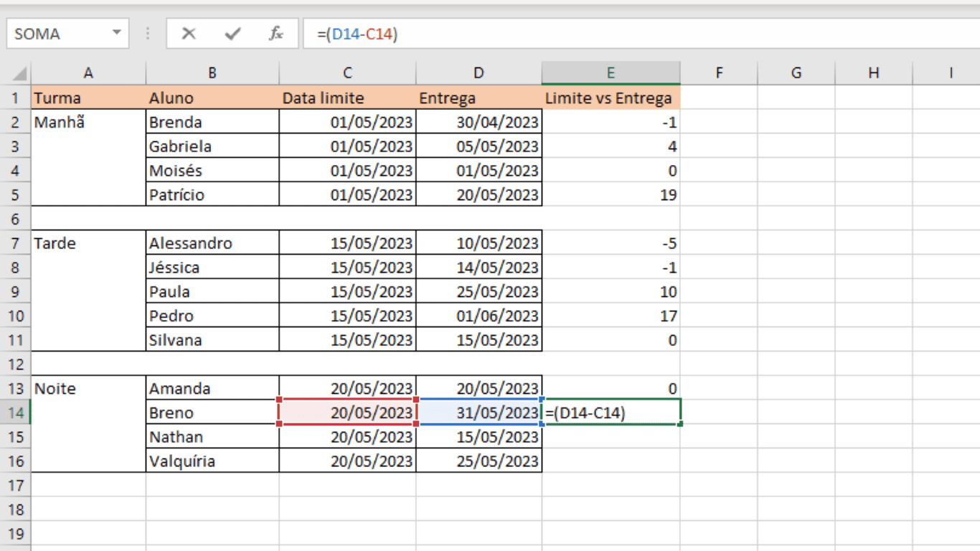Click the cell containing Brenda
The width and height of the screenshot is (980, 551).
212,122
